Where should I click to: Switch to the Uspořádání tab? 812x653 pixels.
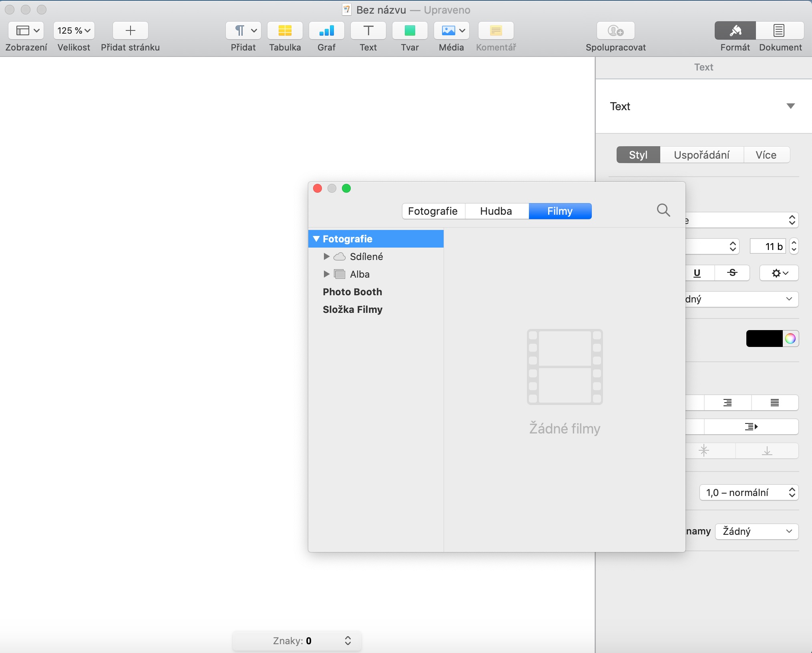pos(701,155)
